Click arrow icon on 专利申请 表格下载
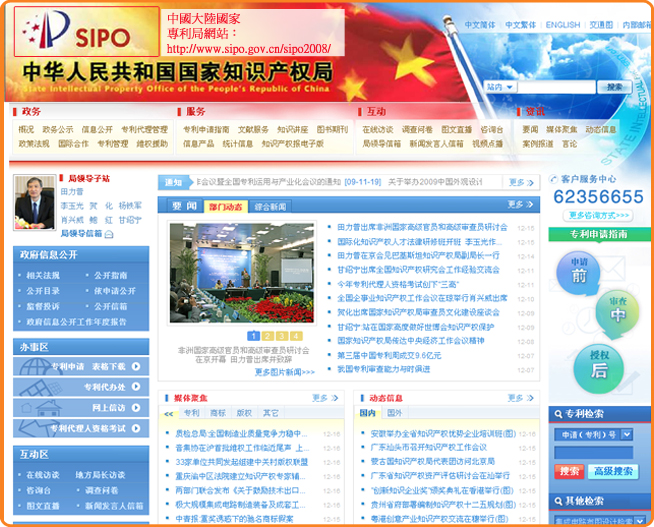The width and height of the screenshot is (654, 527). (136, 366)
